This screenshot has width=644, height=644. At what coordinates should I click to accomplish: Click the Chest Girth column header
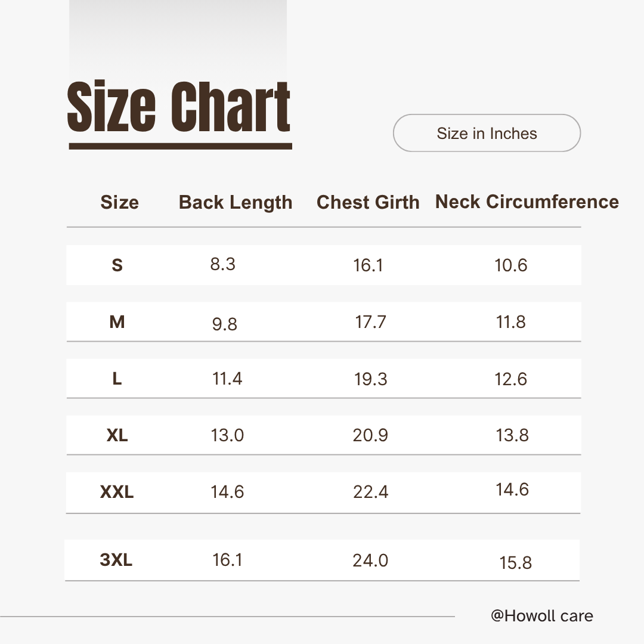368,202
